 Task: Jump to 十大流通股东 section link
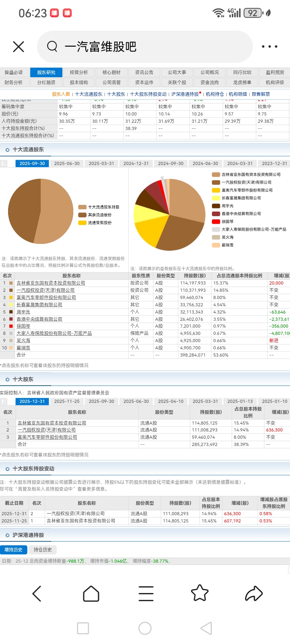89,94
